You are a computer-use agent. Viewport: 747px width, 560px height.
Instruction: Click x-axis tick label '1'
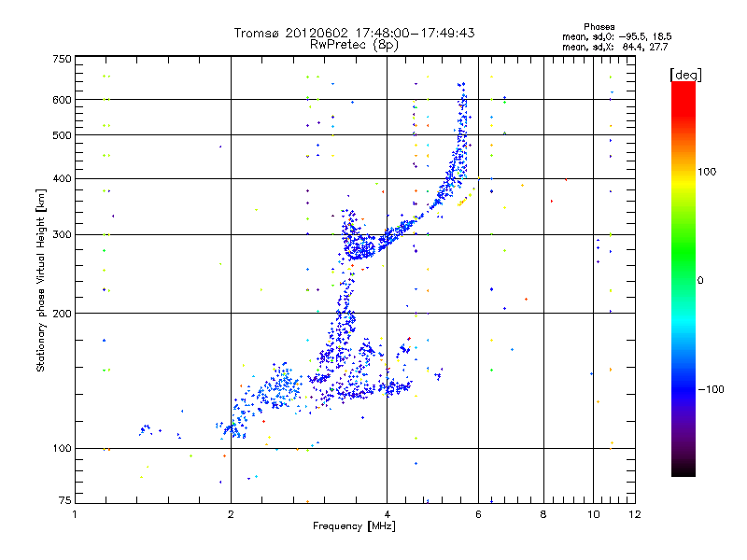coord(75,514)
